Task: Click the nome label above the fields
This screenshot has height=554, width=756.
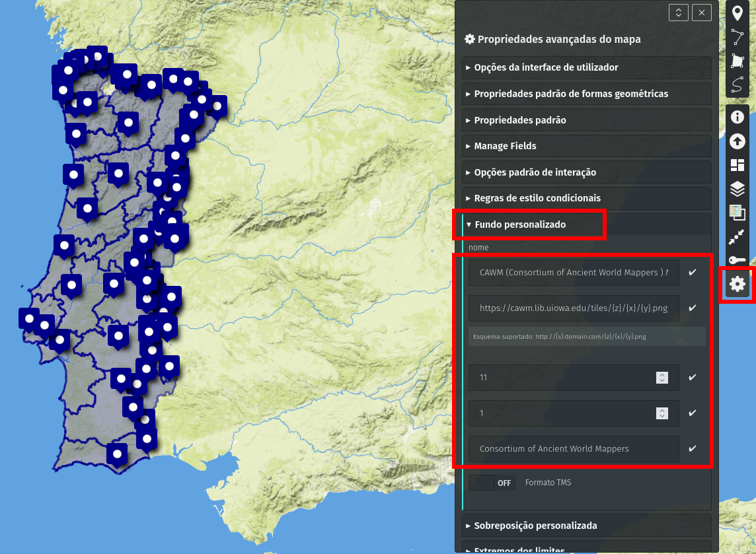Action: (x=478, y=248)
